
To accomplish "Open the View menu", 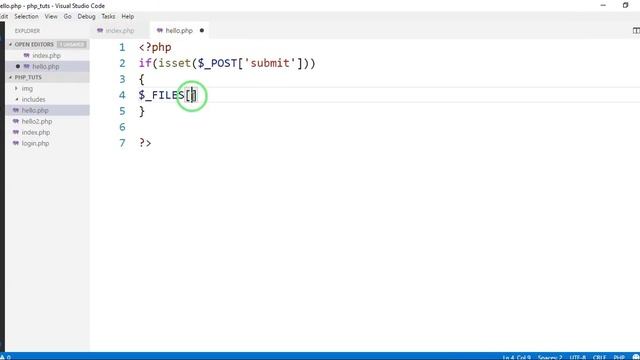I will click(51, 16).
